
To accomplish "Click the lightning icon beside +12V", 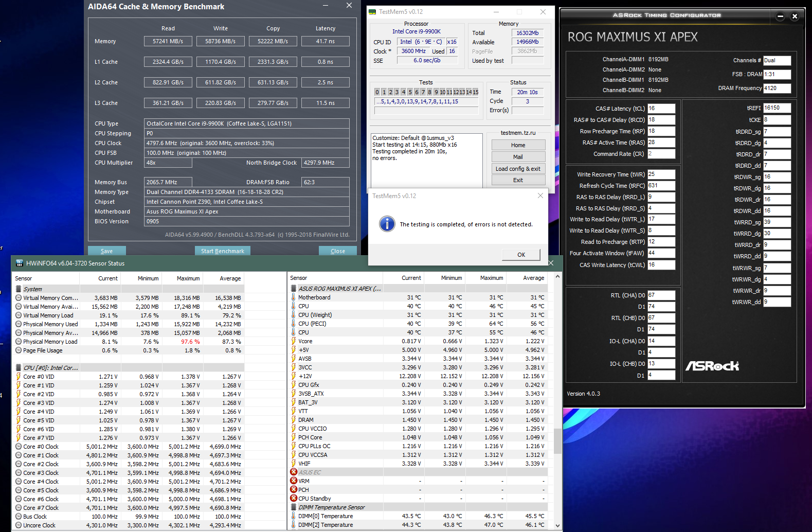I will coord(294,376).
